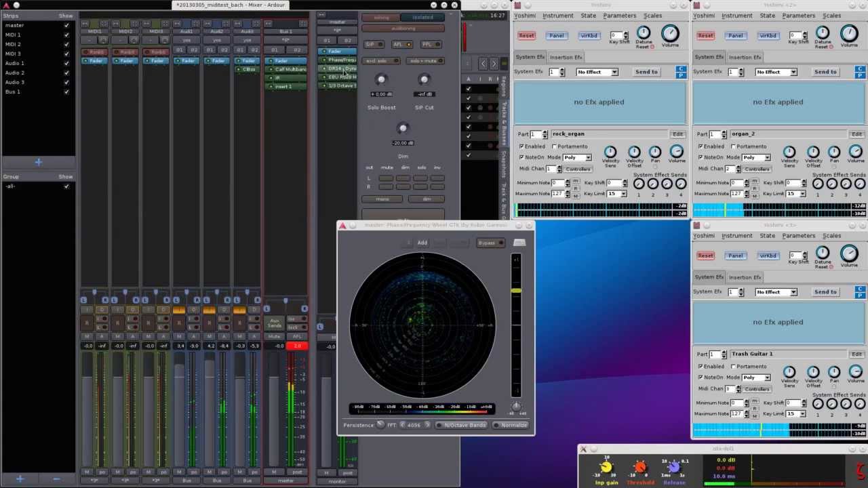
Task: Click the red logo in the dpl window
Action: coord(861,470)
